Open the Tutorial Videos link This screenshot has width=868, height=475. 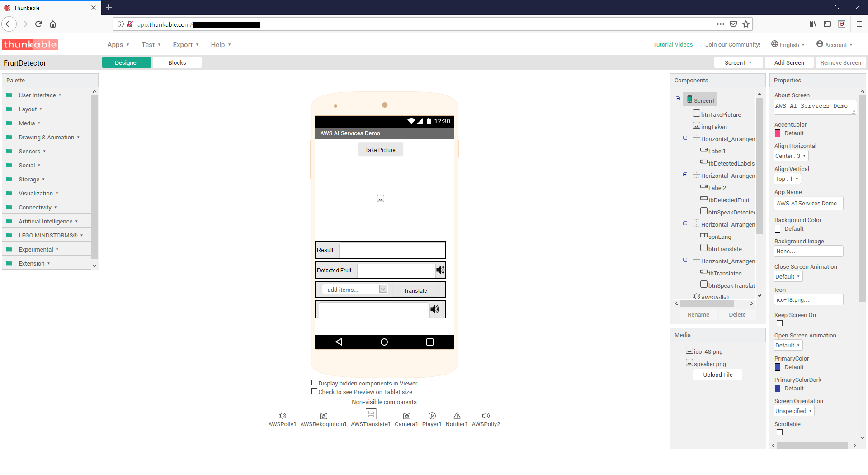[x=673, y=44]
